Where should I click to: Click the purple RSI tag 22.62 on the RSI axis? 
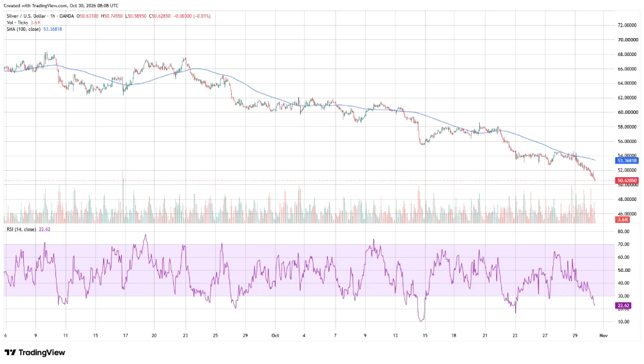(623, 305)
